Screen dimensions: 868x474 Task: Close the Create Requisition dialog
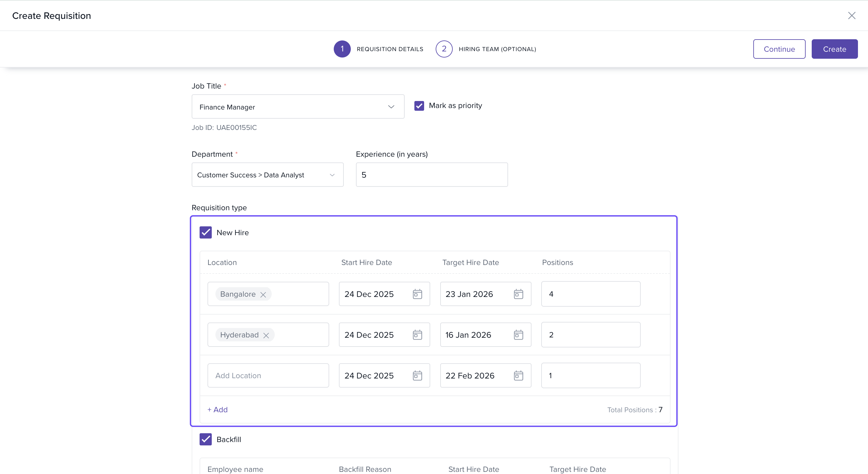(852, 16)
